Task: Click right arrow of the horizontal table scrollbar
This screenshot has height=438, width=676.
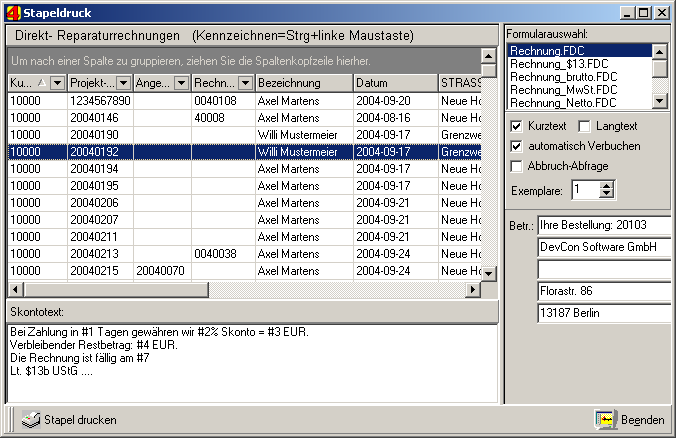Action: 473,289
